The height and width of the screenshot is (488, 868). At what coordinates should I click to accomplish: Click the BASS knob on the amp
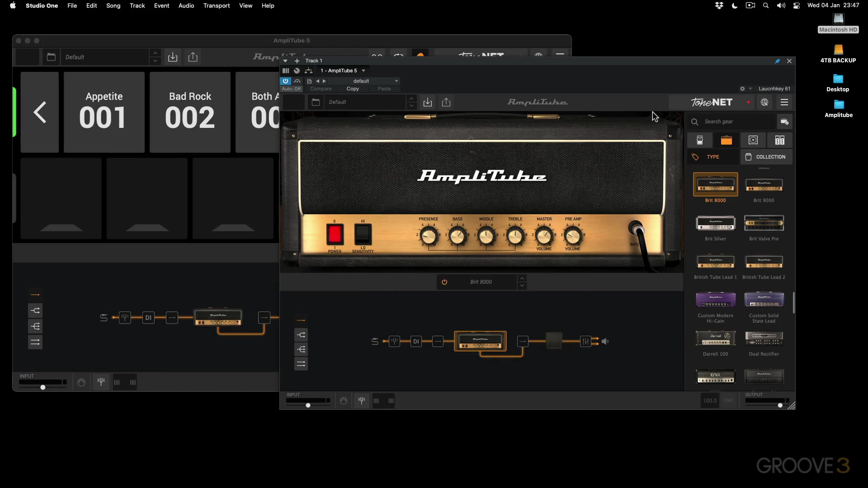[458, 236]
